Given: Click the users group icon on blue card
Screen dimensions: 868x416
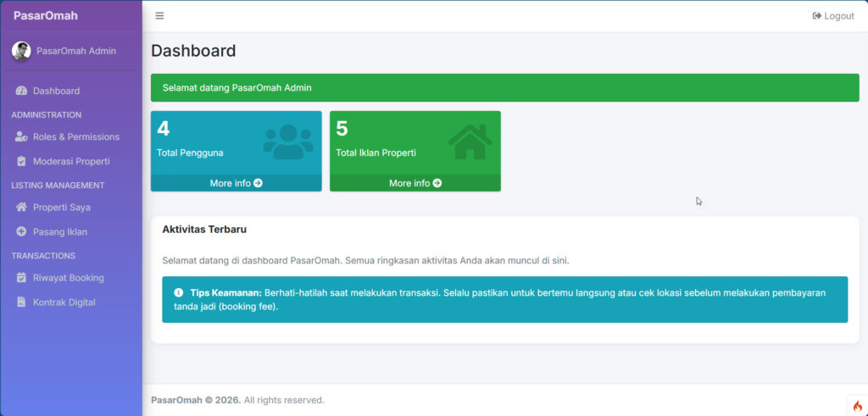Looking at the screenshot, I should 287,141.
